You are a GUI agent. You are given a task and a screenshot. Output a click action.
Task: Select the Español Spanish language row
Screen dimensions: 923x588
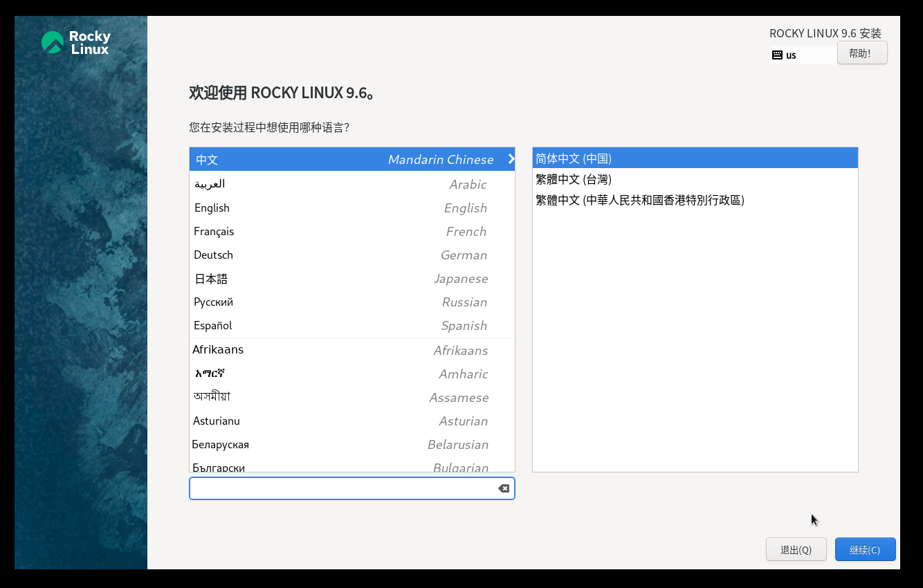(352, 325)
